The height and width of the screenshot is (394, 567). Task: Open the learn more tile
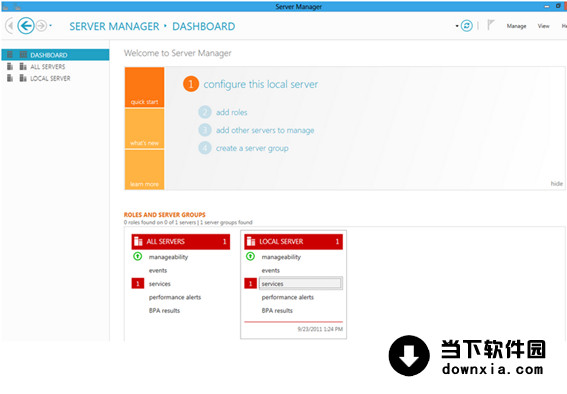(145, 170)
